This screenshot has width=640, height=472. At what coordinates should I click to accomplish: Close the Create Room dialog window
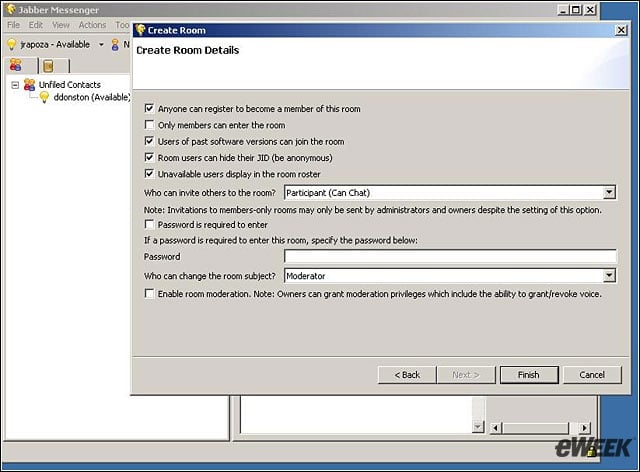click(x=621, y=30)
